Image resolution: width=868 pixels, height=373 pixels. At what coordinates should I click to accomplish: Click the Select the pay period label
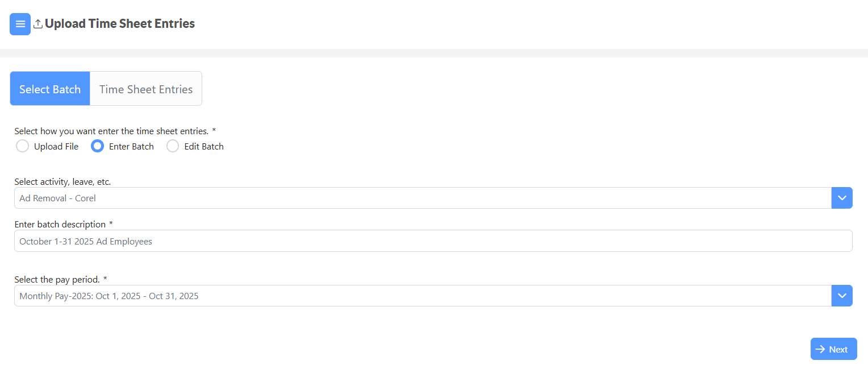(61, 280)
